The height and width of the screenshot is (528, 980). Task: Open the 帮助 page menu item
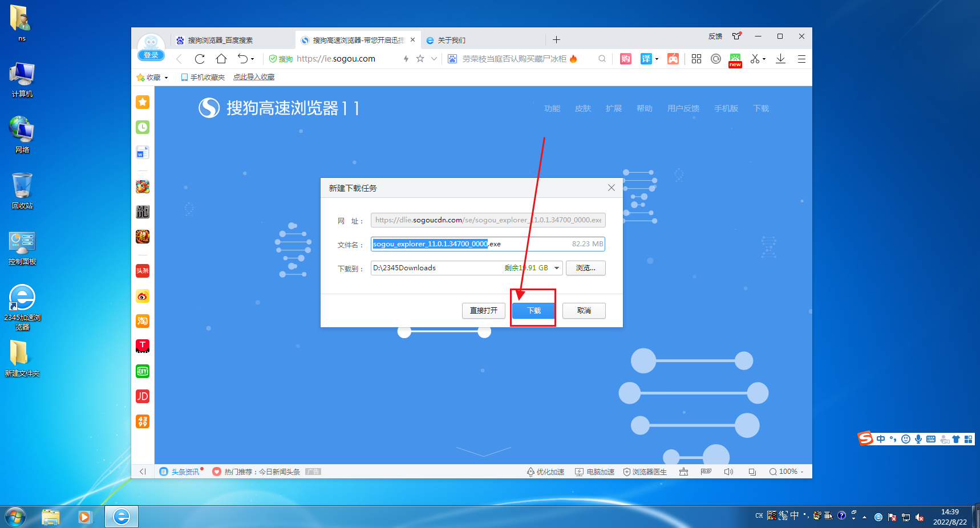coord(645,108)
